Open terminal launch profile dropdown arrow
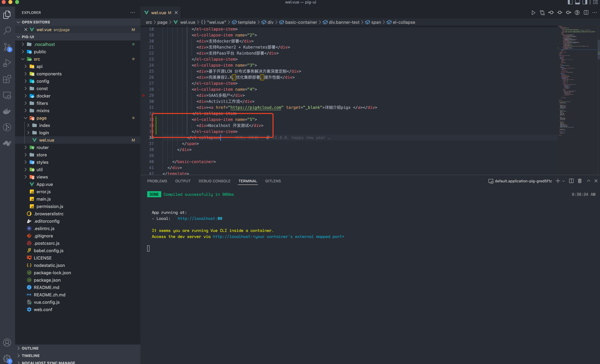 563,181
